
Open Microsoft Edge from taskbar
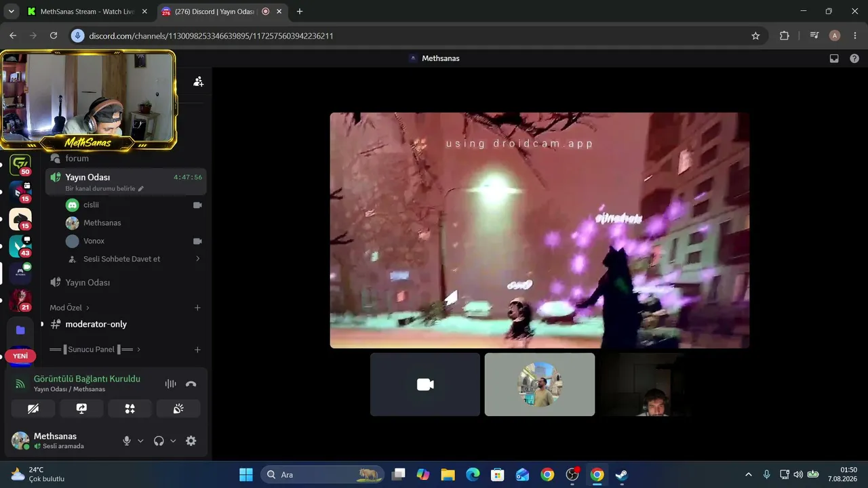473,474
